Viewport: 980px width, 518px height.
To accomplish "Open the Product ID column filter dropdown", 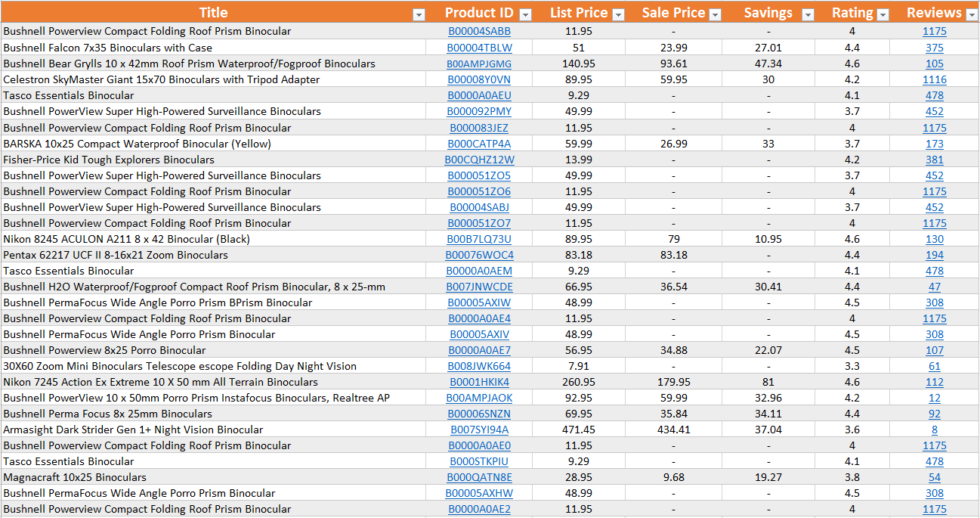I will [x=526, y=14].
